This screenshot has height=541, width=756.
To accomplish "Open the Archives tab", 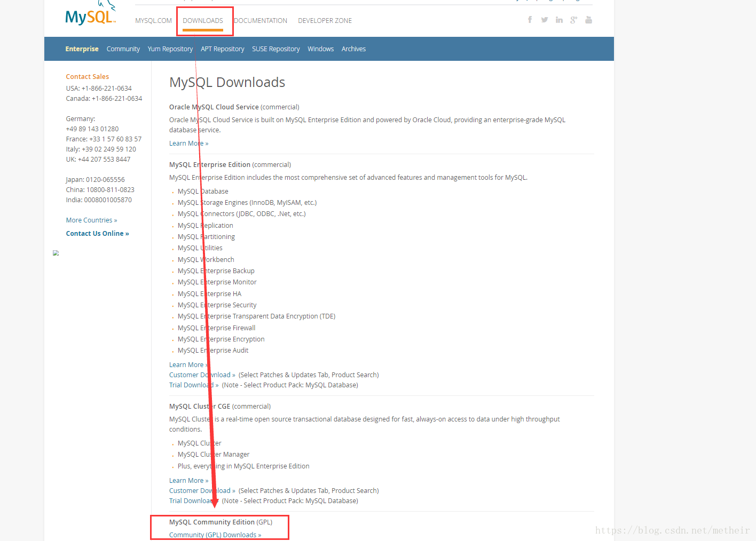I will pyautogui.click(x=353, y=49).
